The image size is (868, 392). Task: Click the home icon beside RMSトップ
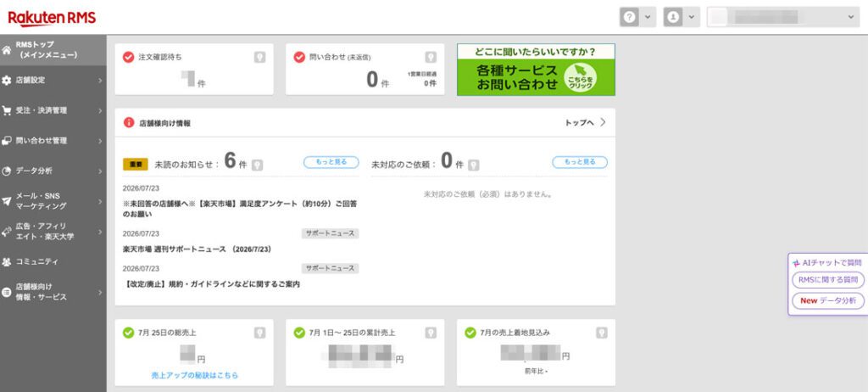(x=7, y=50)
